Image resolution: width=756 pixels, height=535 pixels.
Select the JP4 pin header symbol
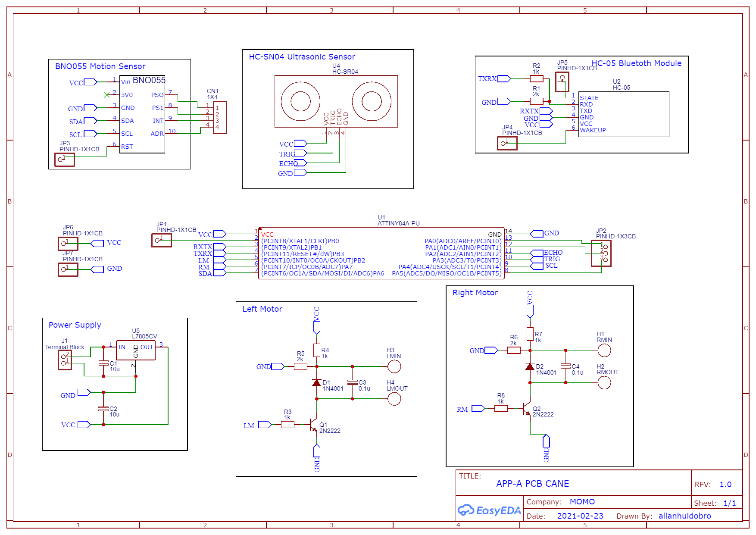[x=507, y=143]
